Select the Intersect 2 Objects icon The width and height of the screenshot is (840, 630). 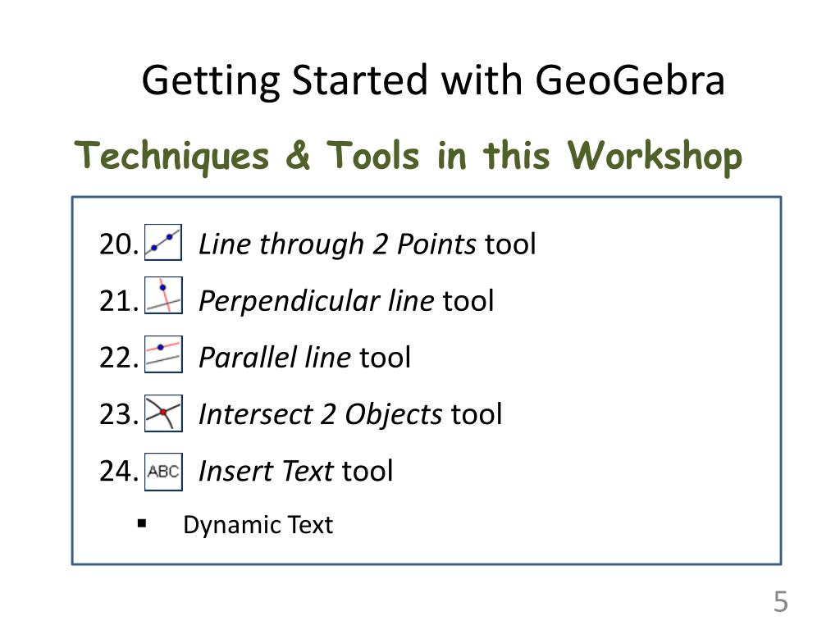(163, 413)
